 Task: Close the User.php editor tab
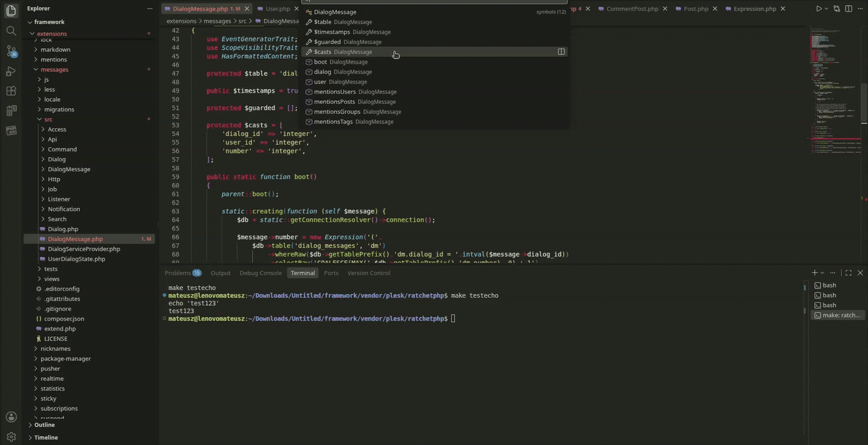pyautogui.click(x=296, y=9)
